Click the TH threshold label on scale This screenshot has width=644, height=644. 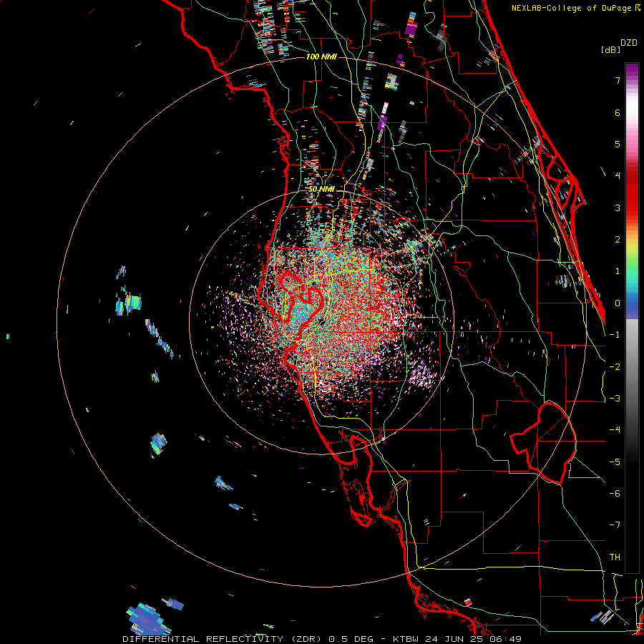[615, 557]
